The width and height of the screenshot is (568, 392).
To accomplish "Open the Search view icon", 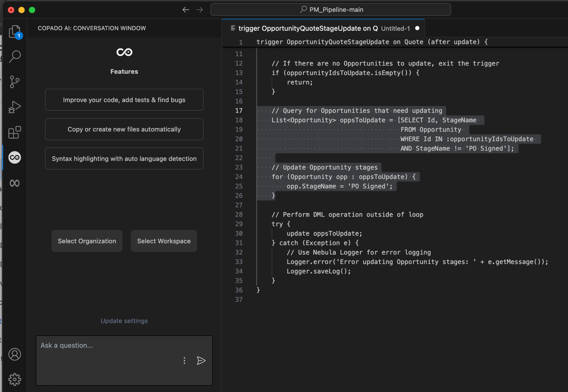I will pyautogui.click(x=15, y=56).
